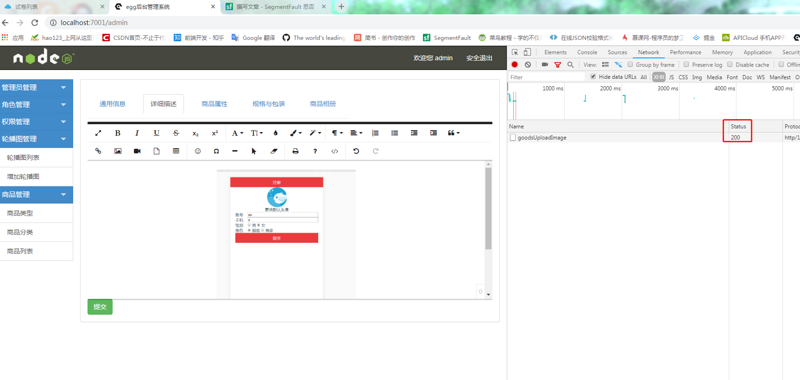
Task: Insert an image in the editor
Action: pyautogui.click(x=118, y=151)
